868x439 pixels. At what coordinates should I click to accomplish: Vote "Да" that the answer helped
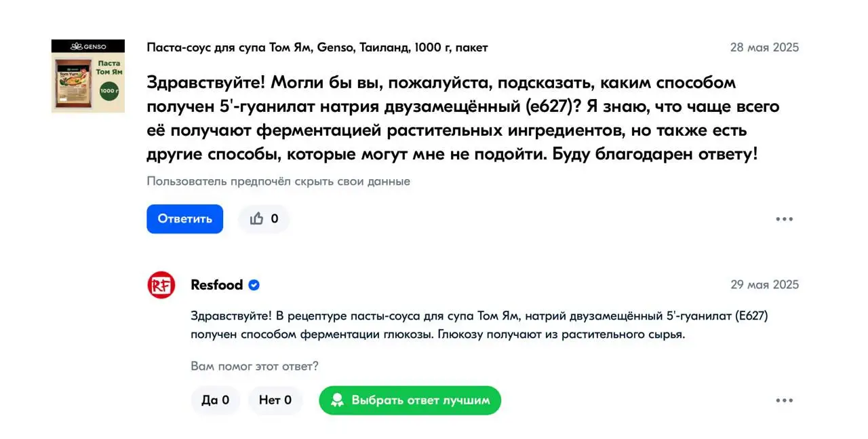[215, 400]
